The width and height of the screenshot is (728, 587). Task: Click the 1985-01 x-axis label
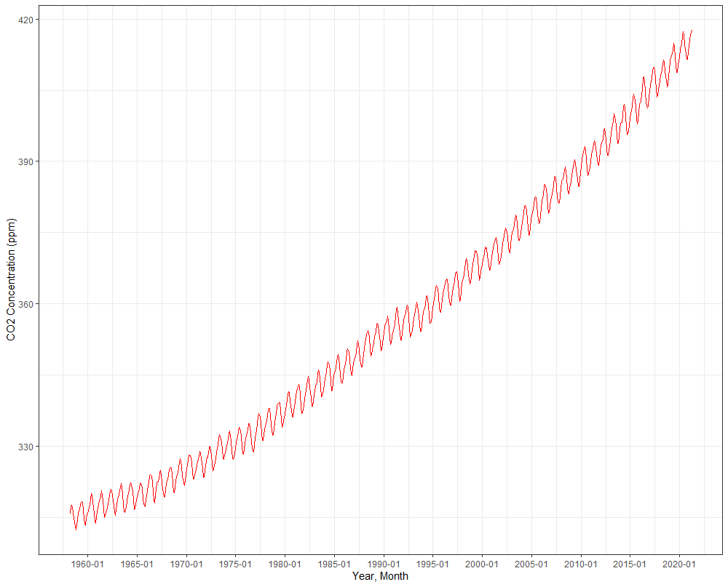click(x=334, y=564)
